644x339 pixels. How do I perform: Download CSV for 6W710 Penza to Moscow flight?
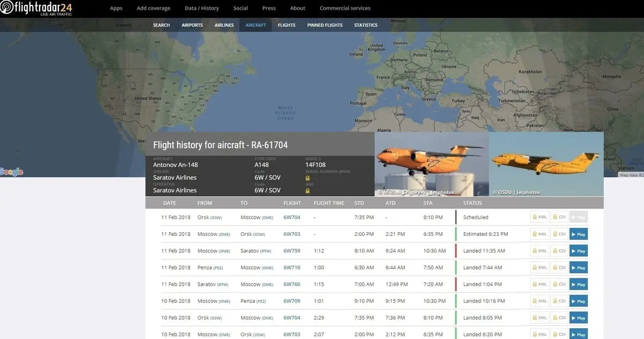pyautogui.click(x=559, y=267)
